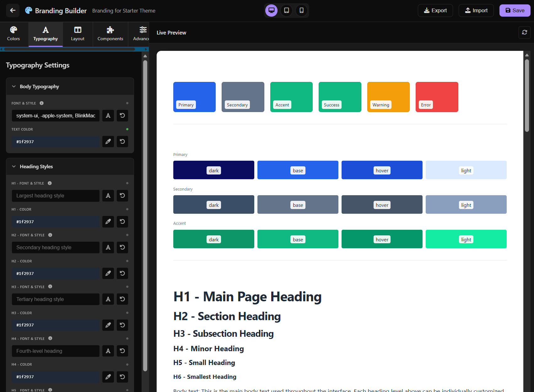Reset the H2 color
The image size is (534, 392).
122,273
